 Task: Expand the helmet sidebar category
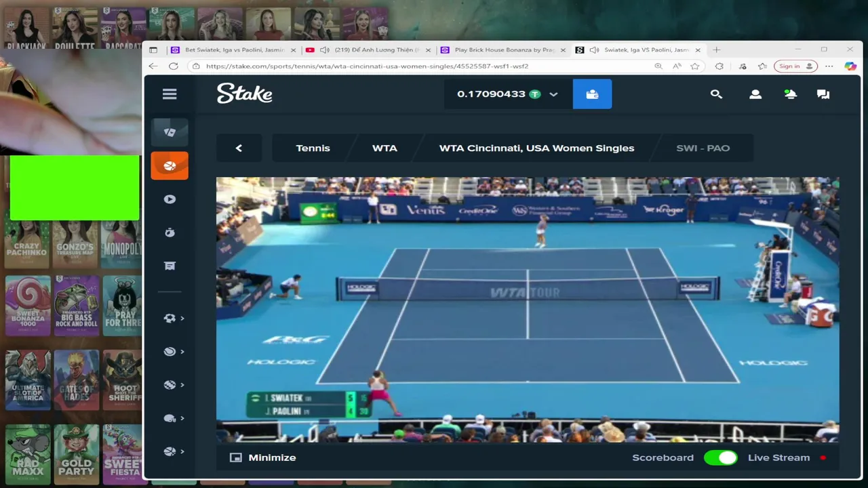174,418
